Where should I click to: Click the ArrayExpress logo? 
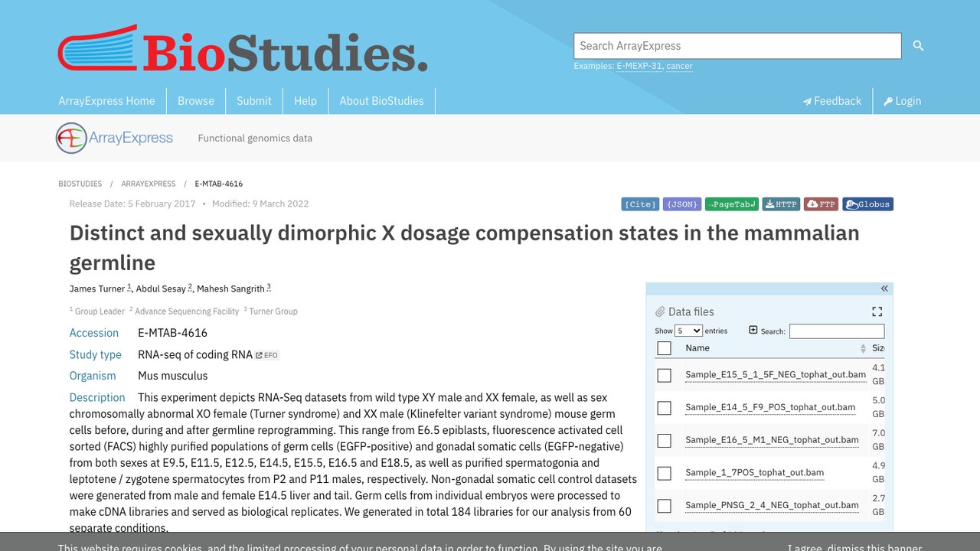114,138
